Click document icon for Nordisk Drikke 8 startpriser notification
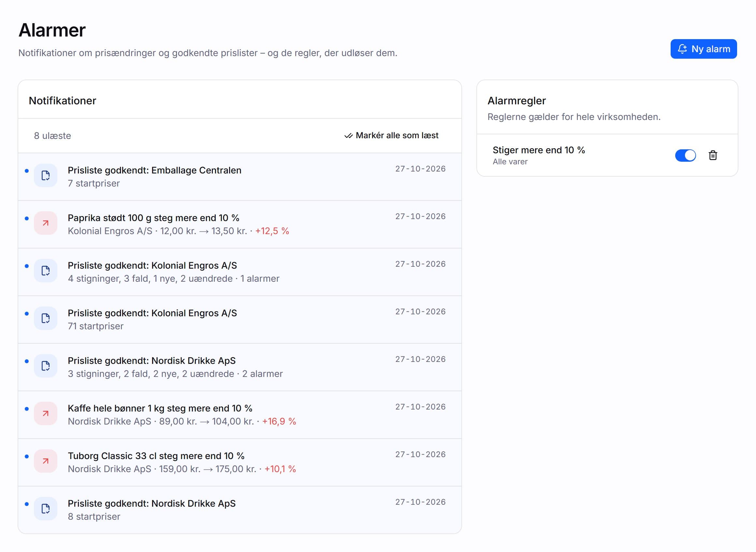Screen dimensions: 756x552 tap(46, 509)
